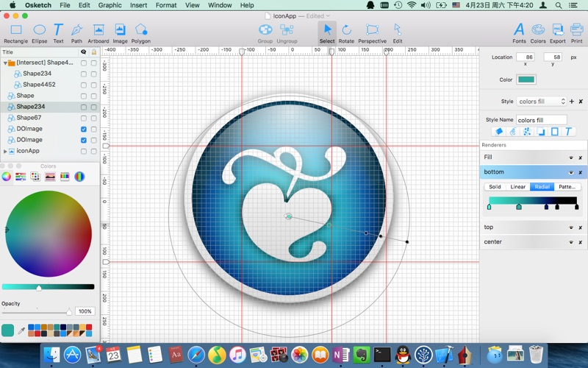The height and width of the screenshot is (368, 588).
Task: Open the Export dialog
Action: (x=557, y=33)
